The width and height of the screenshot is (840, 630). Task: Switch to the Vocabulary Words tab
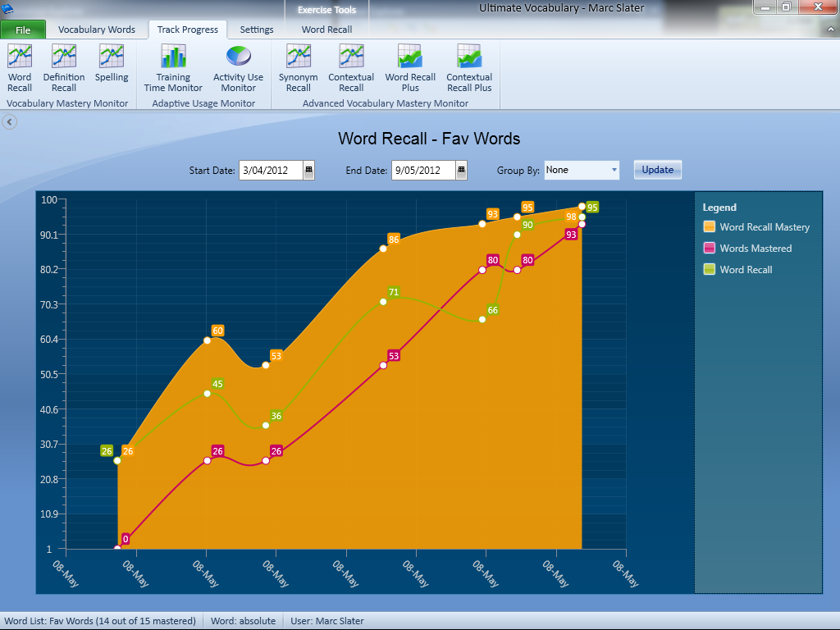pos(97,30)
